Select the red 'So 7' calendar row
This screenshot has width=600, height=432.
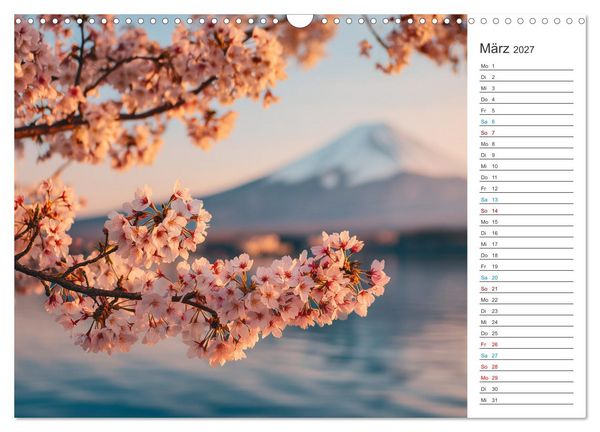pos(527,132)
